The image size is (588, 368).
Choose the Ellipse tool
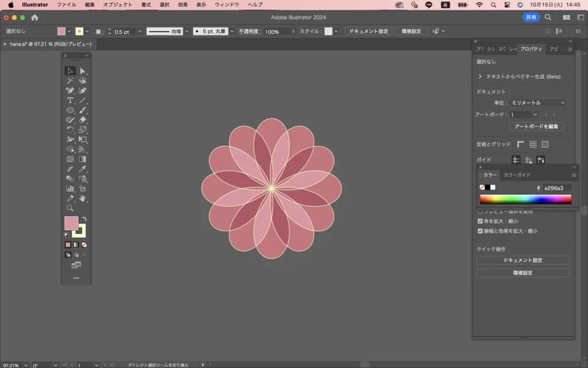coord(70,110)
